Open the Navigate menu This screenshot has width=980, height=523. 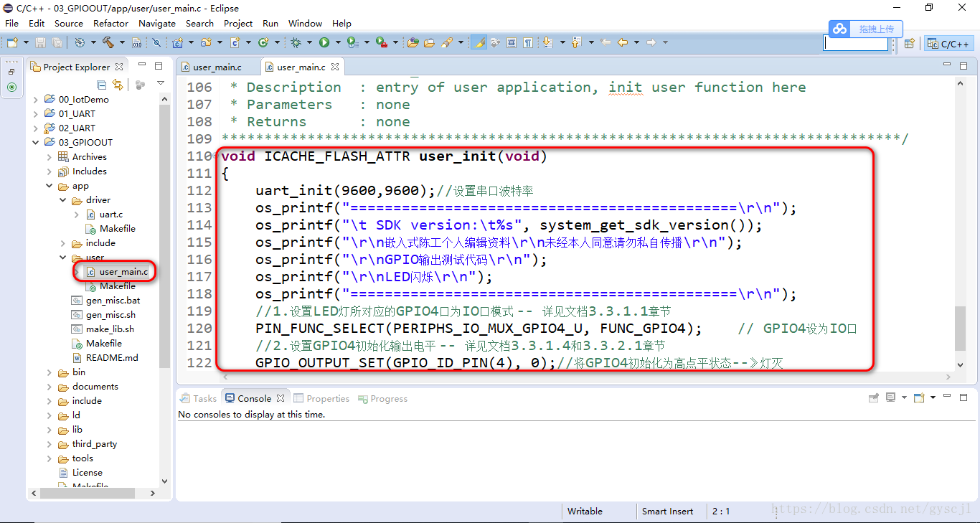pyautogui.click(x=157, y=23)
